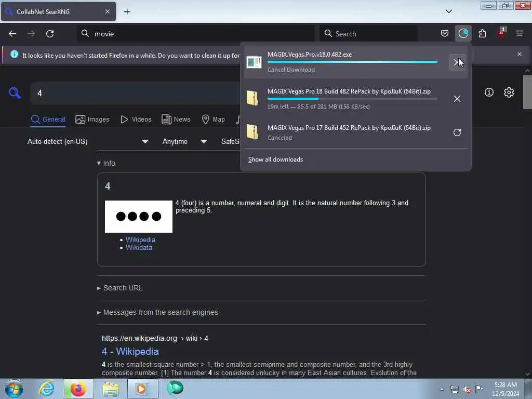
Task: Switch to the Map search tab
Action: tap(213, 119)
